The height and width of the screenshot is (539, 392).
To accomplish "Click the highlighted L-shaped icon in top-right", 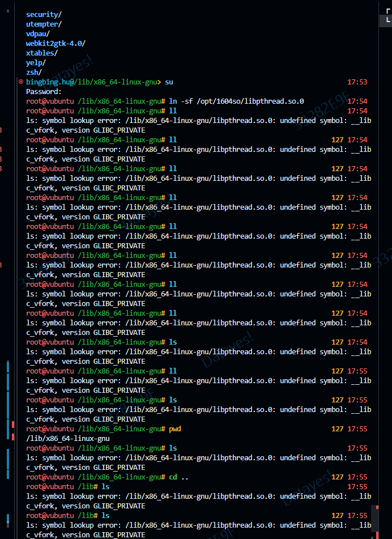I will pyautogui.click(x=387, y=20).
